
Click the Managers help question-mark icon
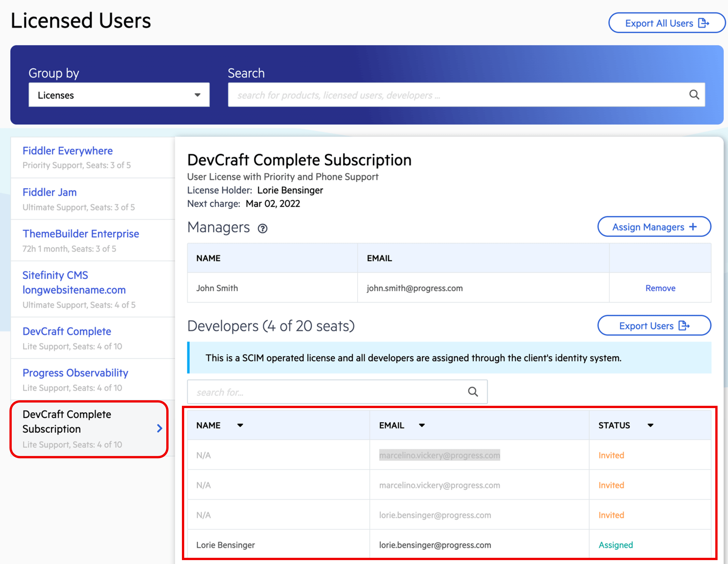pyautogui.click(x=263, y=228)
